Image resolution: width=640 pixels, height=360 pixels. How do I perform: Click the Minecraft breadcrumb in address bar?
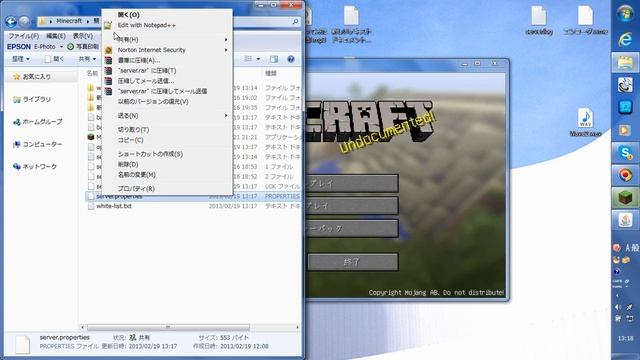69,21
